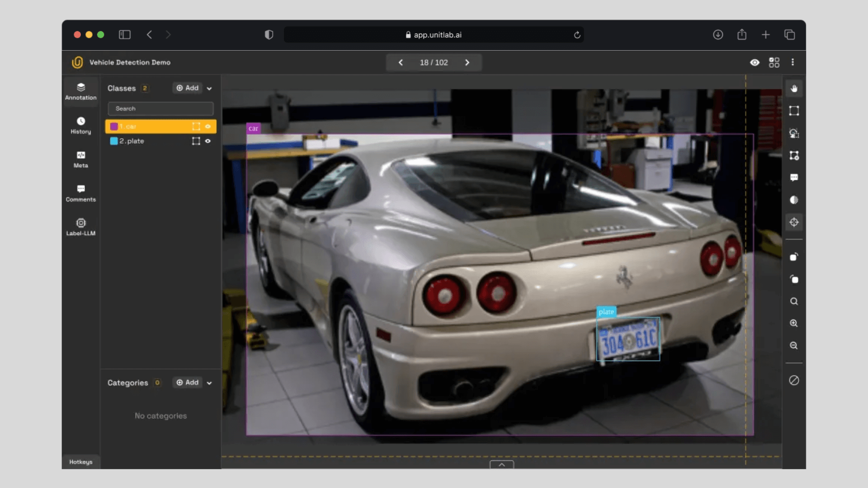The width and height of the screenshot is (868, 488).
Task: Click the Hotkeys button
Action: (x=81, y=462)
